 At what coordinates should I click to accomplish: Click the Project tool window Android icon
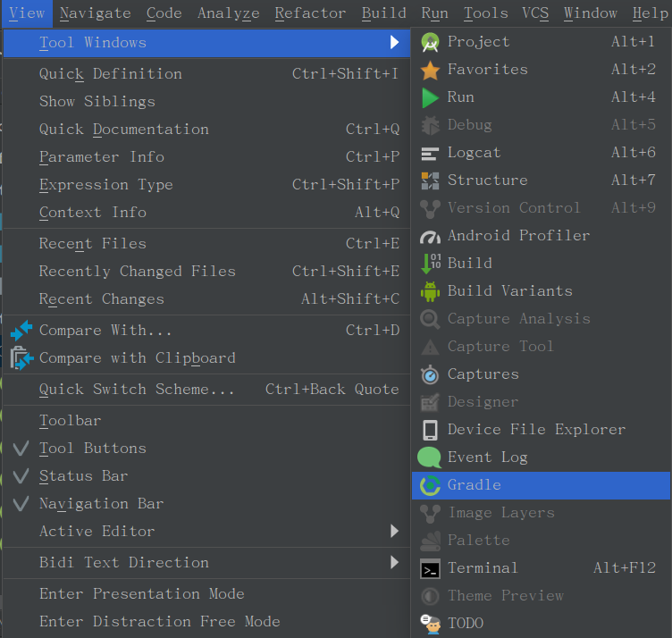(x=430, y=42)
